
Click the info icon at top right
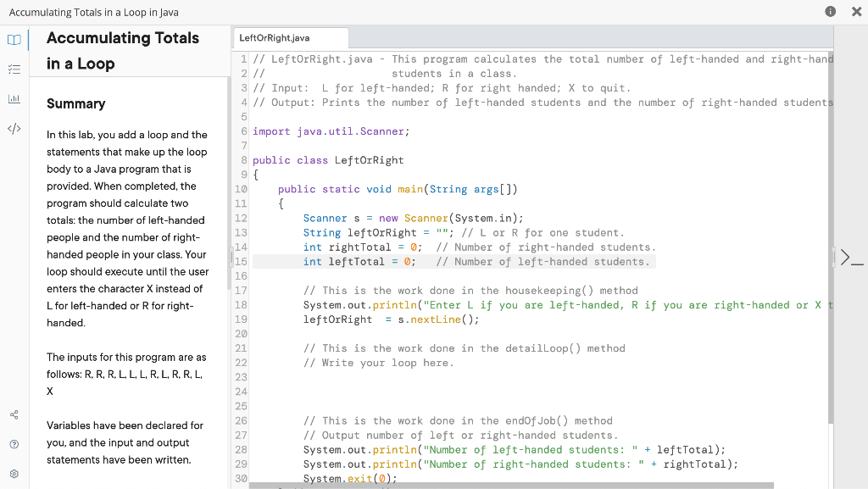point(831,11)
